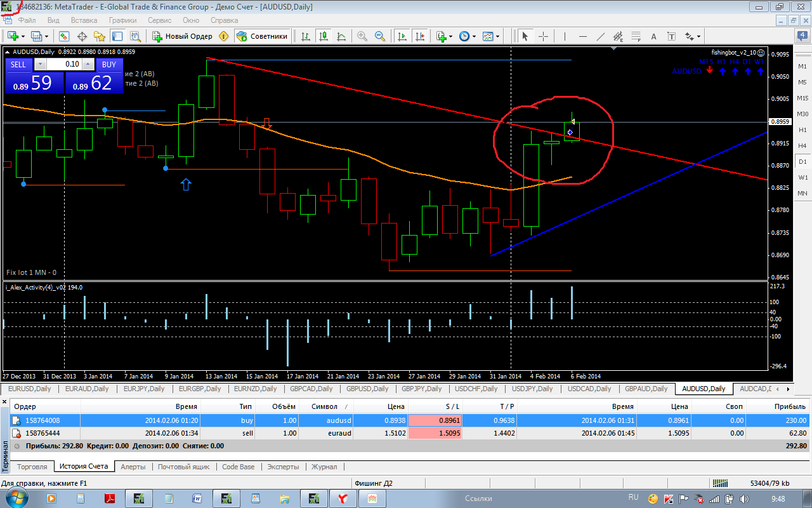
Task: Open the Вставка menu
Action: 84,20
